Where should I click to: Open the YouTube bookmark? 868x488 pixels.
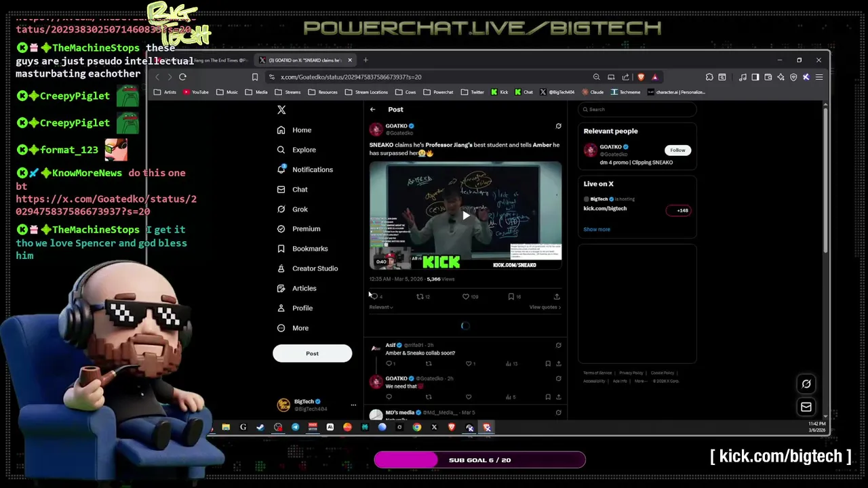pyautogui.click(x=196, y=92)
